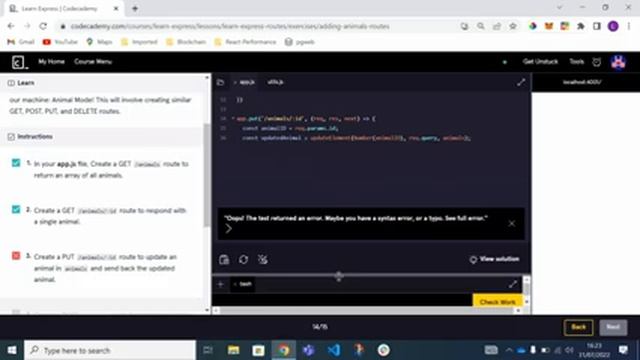Share this page via Chrome share icon
The image size is (640, 360).
pyautogui.click(x=497, y=26)
